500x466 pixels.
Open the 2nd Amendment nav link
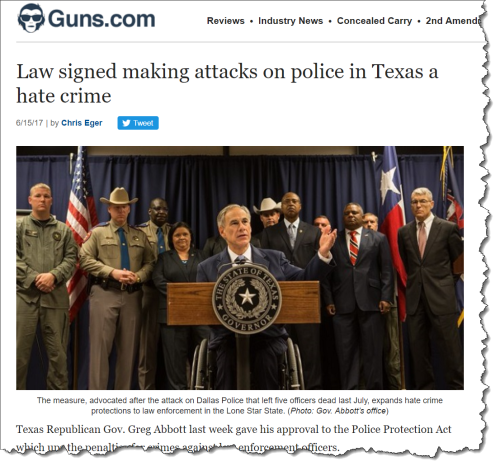pyautogui.click(x=454, y=21)
